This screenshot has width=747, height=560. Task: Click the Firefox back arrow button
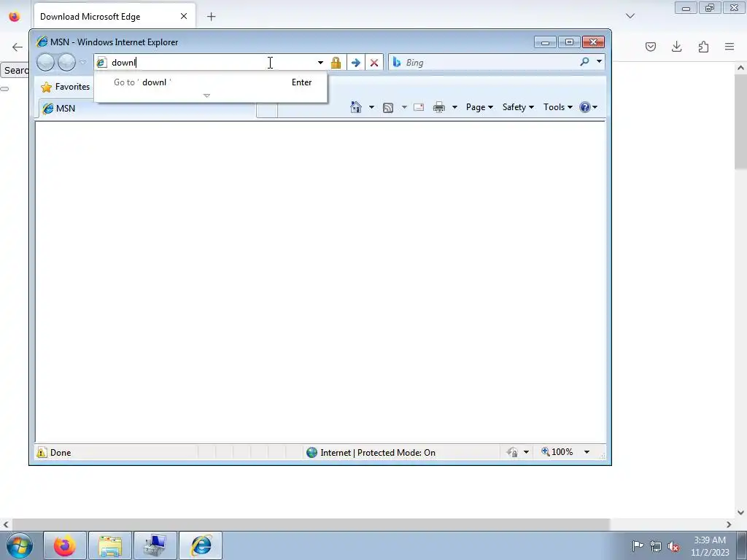click(18, 47)
